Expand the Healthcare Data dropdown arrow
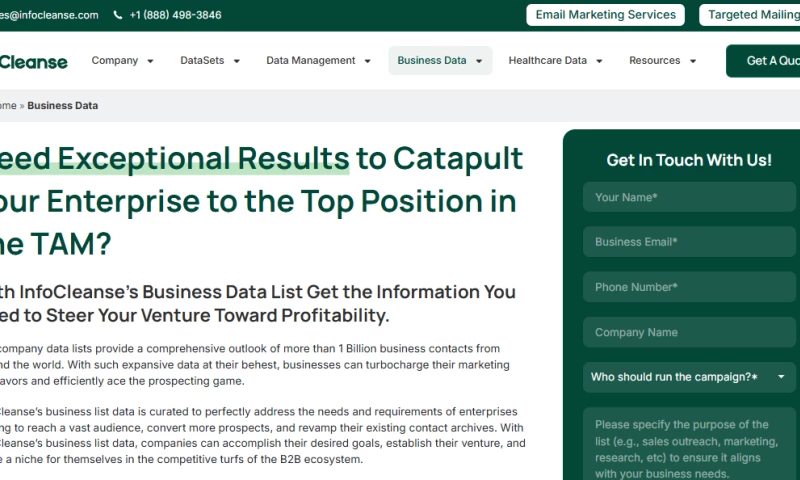This screenshot has width=800, height=480. (x=599, y=61)
